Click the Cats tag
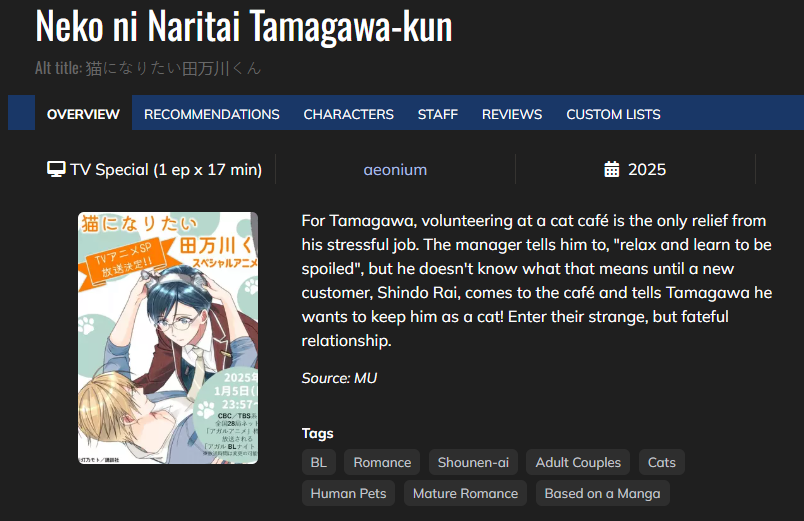The height and width of the screenshot is (521, 804). tap(662, 462)
